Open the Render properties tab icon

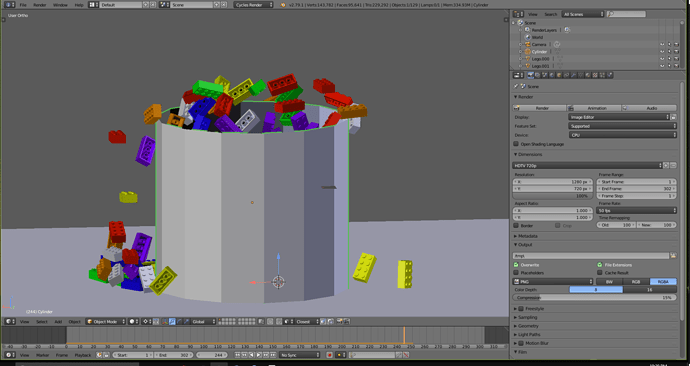click(531, 75)
